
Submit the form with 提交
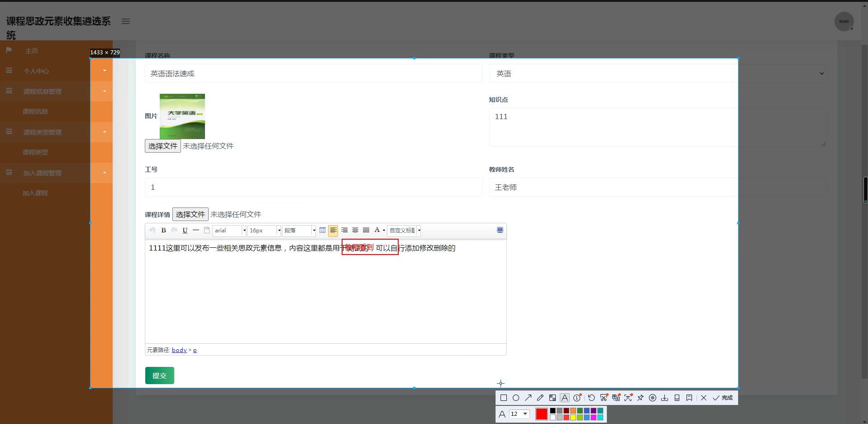point(160,376)
